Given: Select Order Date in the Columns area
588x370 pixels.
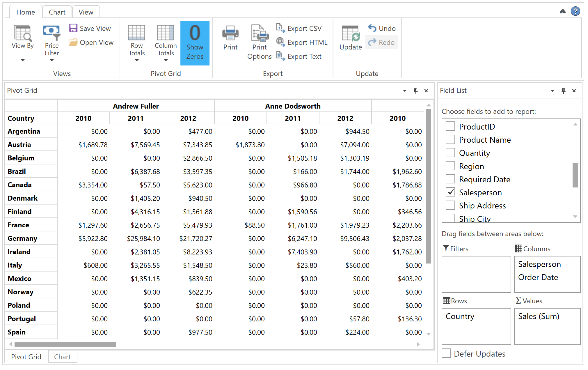Looking at the screenshot, I should tap(538, 277).
